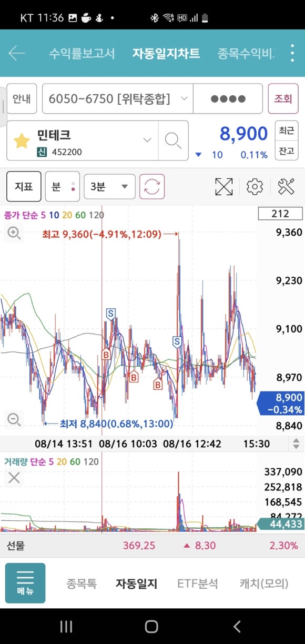Tap the volume tag 44,433

(x=281, y=524)
